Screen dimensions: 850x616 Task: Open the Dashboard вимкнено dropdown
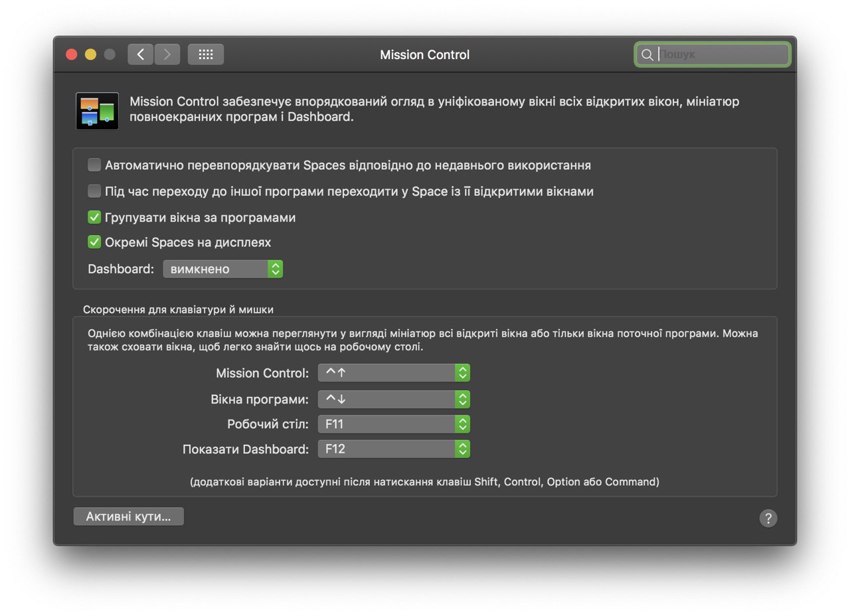tap(222, 269)
